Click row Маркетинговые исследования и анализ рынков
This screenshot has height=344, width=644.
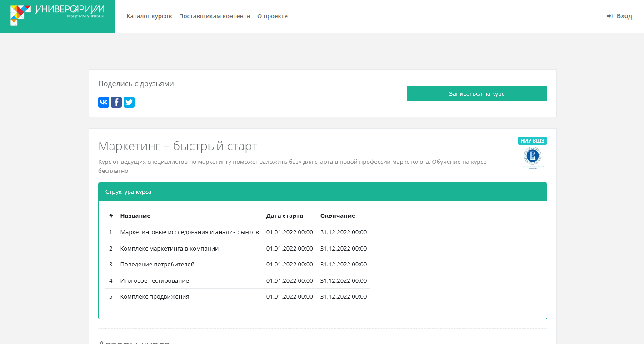pos(190,232)
